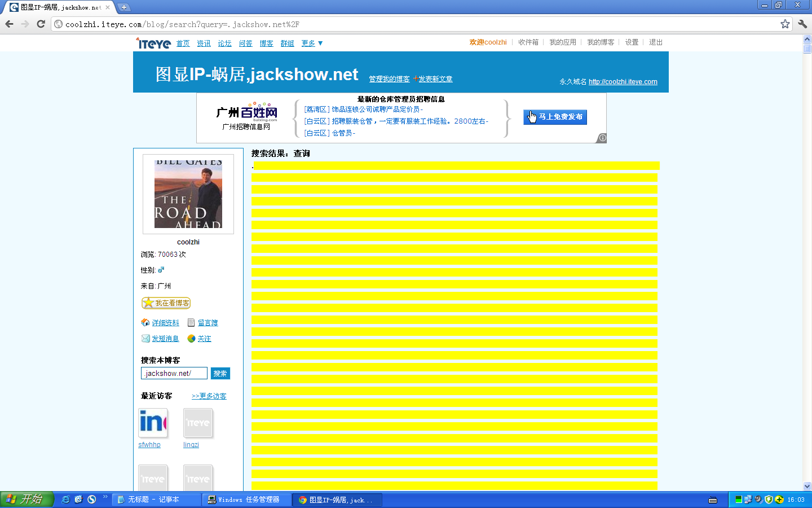Viewport: 812px width, 508px height.
Task: Click the green tray monitor icon
Action: click(x=738, y=500)
